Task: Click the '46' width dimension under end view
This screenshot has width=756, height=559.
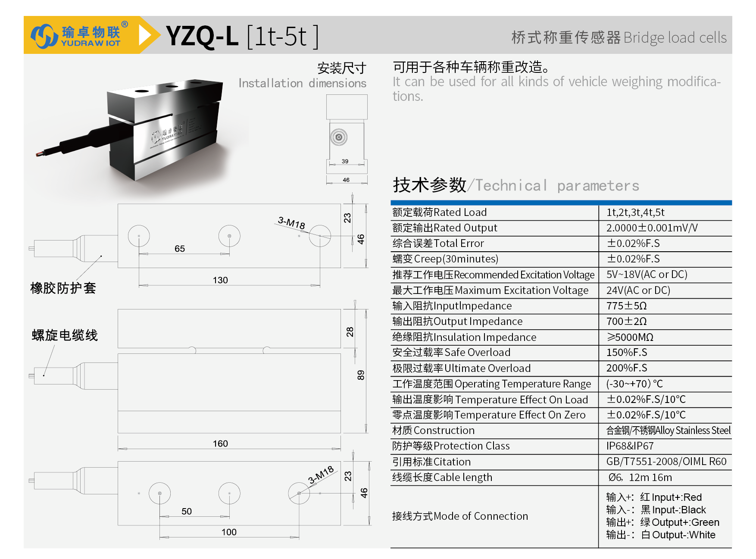Action: 346,180
